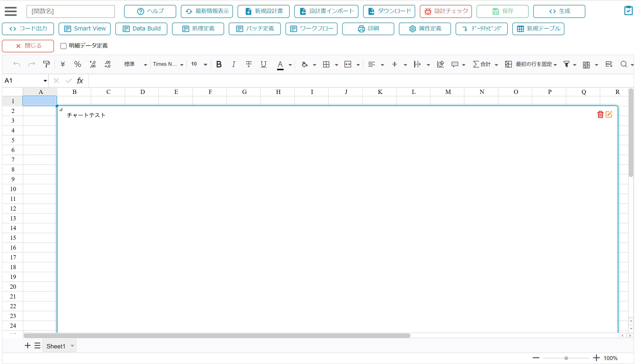Open the Times N... font dropdown

(x=168, y=64)
